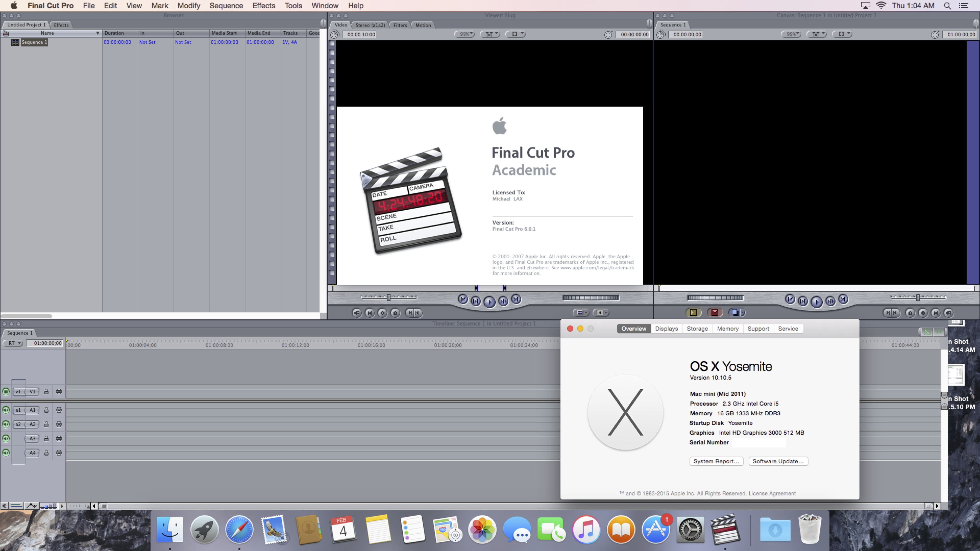Toggle Clip Keyframes display in Timeline
The height and width of the screenshot is (551, 980).
point(16,506)
